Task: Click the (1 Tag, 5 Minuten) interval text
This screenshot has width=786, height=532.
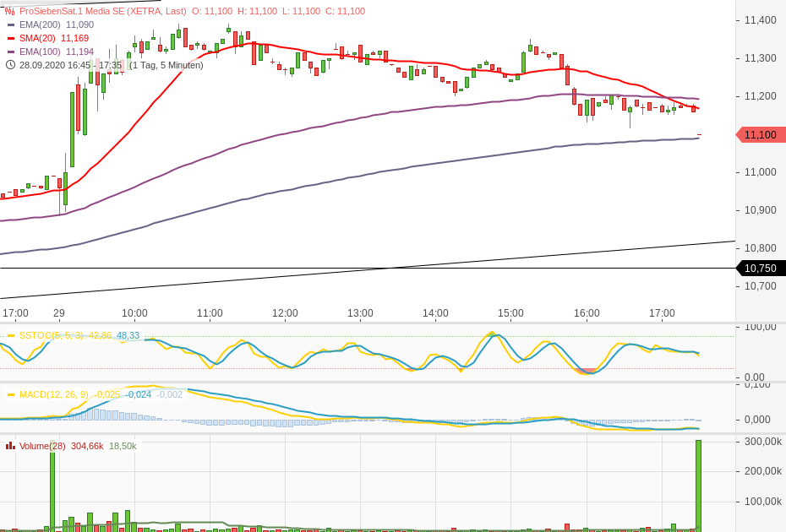Action: 167,65
